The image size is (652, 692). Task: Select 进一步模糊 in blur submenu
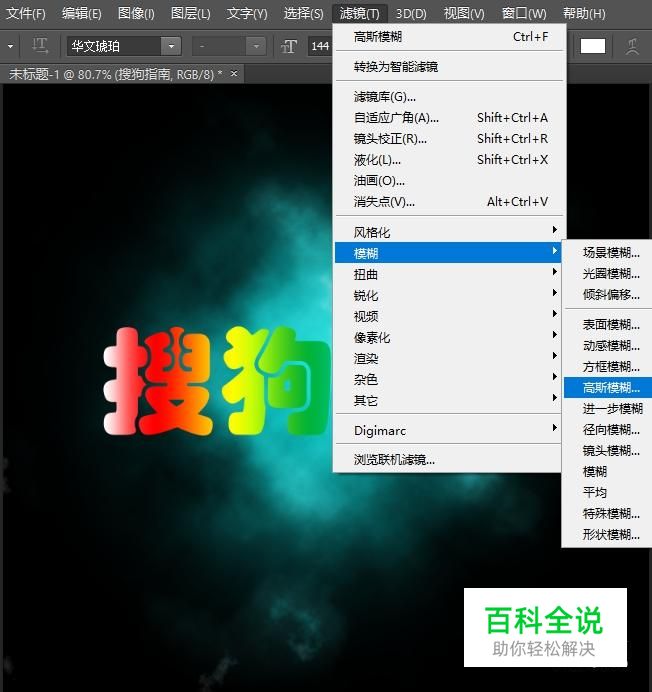[x=608, y=409]
